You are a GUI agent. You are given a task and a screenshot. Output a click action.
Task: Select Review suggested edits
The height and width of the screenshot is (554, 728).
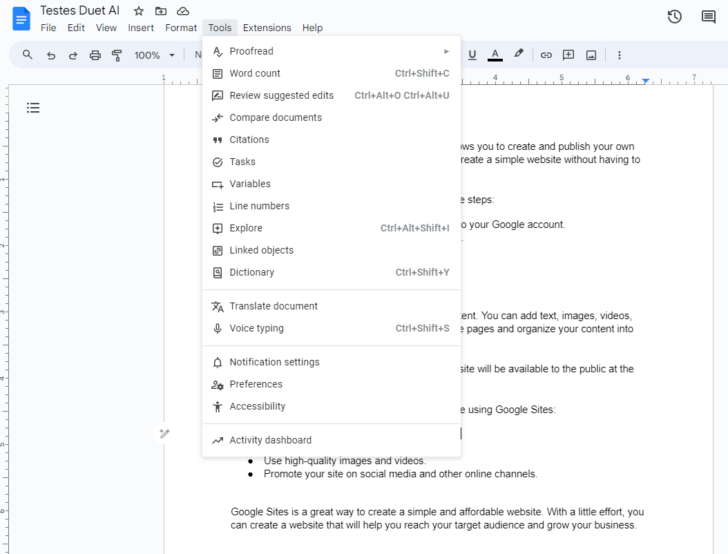coord(332,96)
